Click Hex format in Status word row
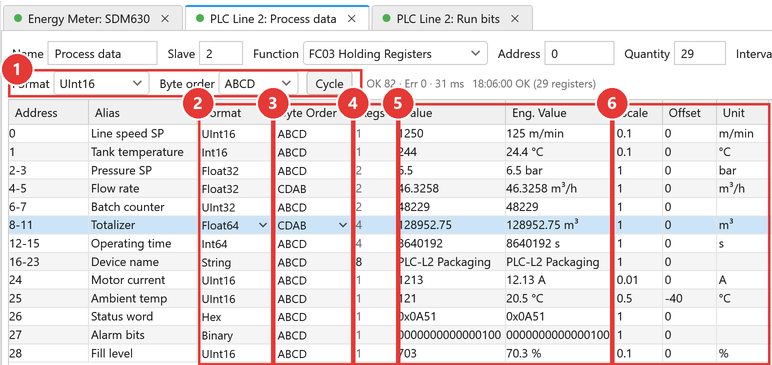Screen dimensions: 772x365 (x=236, y=317)
